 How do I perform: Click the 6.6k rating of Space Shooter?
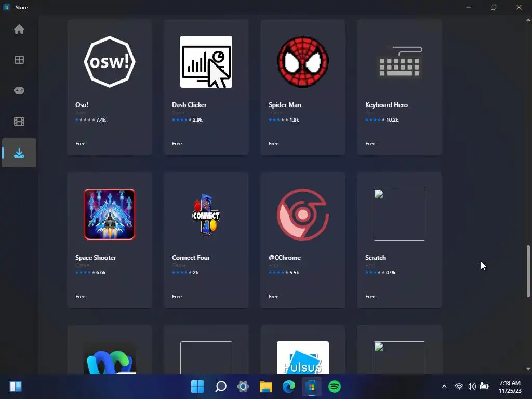coord(90,272)
